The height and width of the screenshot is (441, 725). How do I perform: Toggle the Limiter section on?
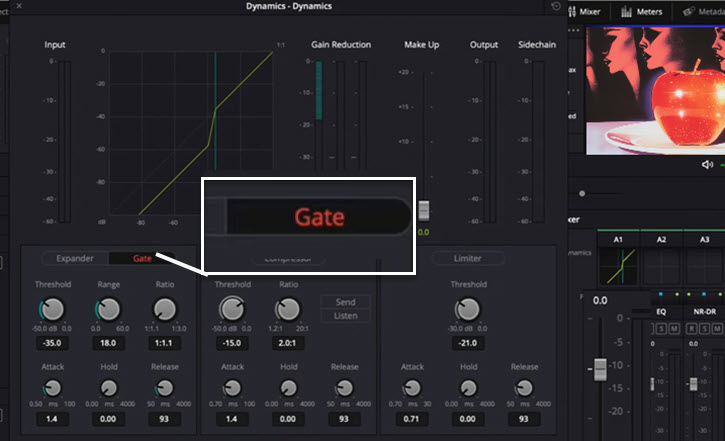[x=467, y=258]
